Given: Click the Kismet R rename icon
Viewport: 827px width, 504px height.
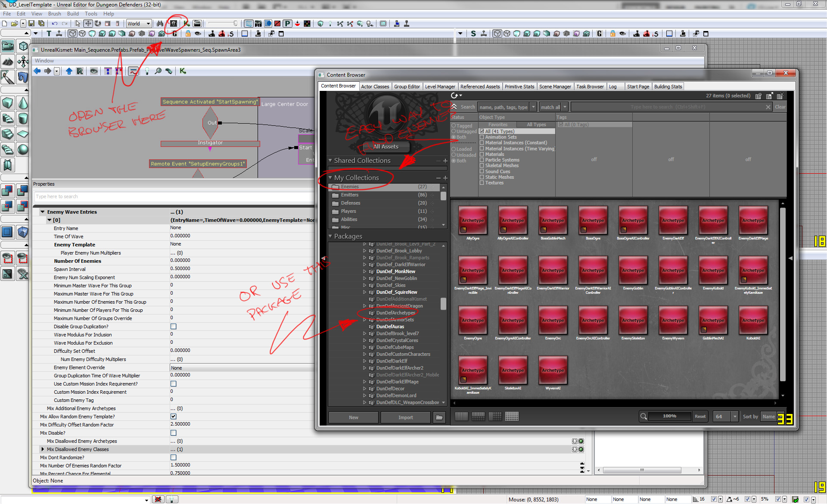Looking at the screenshot, I should [x=80, y=71].
